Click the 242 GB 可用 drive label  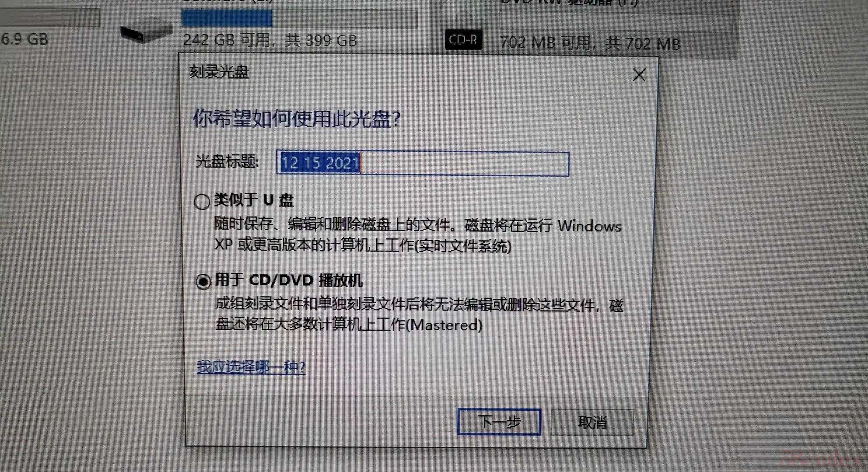click(x=270, y=41)
